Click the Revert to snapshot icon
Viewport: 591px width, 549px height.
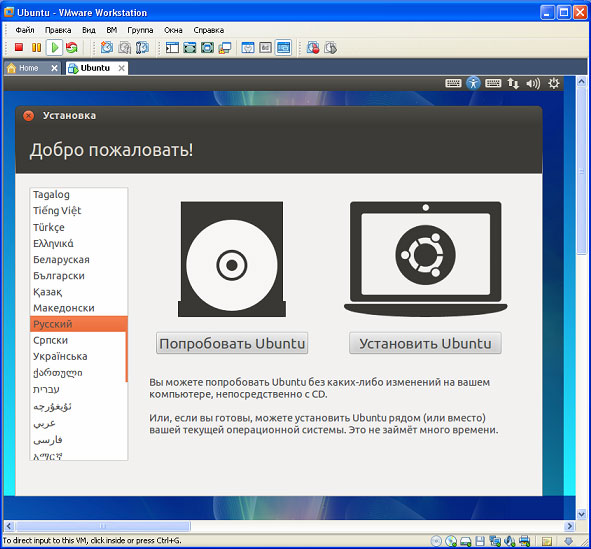(125, 47)
